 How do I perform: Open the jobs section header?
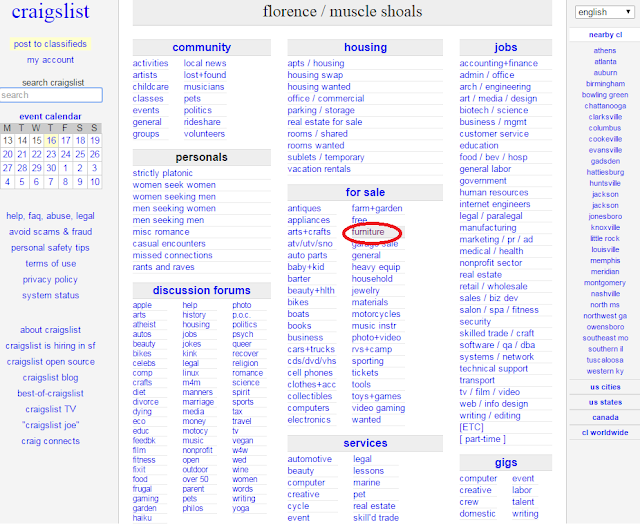click(506, 47)
